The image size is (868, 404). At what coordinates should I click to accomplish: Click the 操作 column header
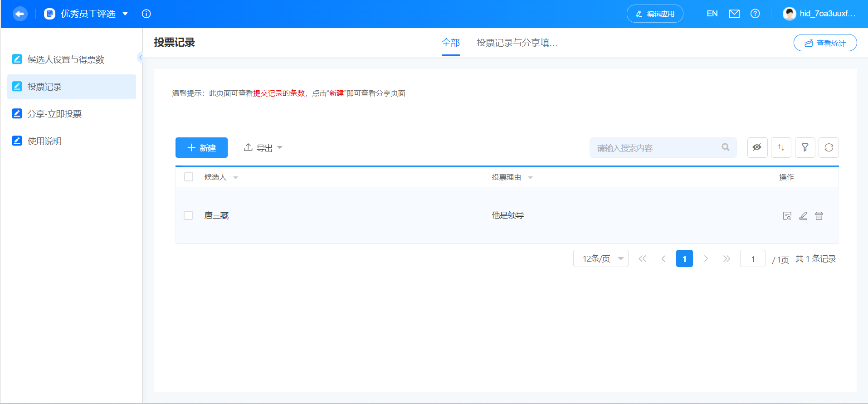point(786,177)
